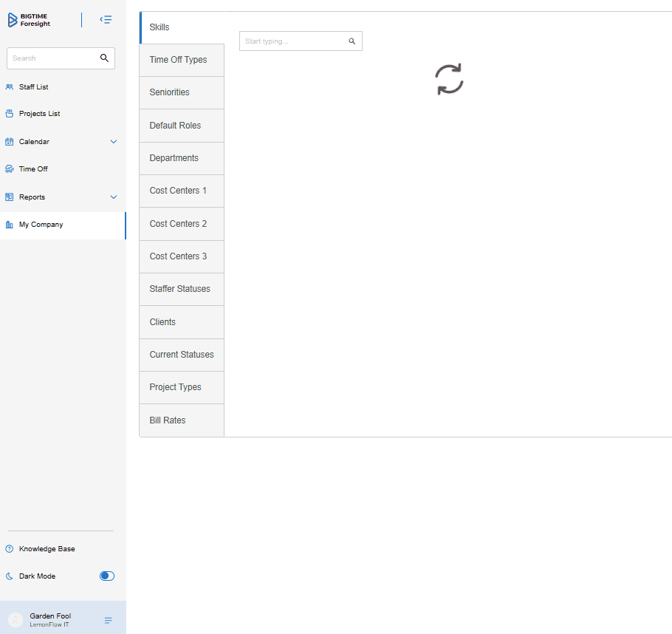Switch to the Current Statuses tab
The height and width of the screenshot is (634, 672).
182,355
